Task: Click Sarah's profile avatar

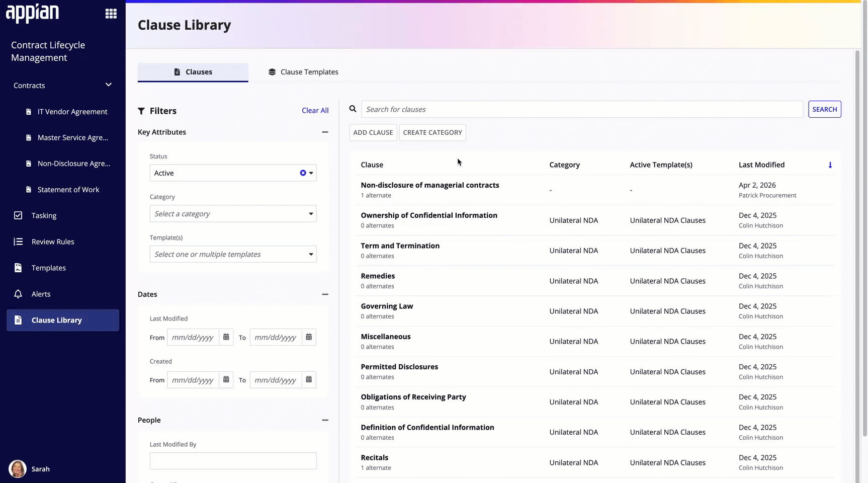Action: point(18,469)
